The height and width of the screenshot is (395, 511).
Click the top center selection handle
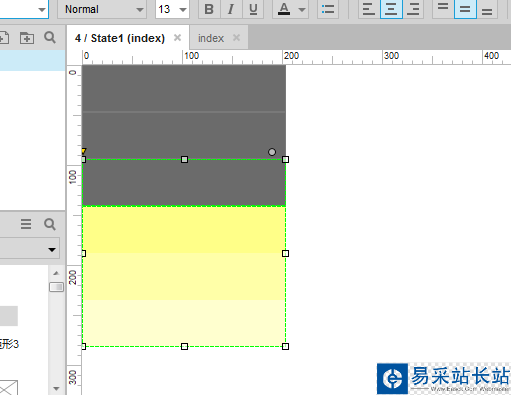tap(184, 159)
